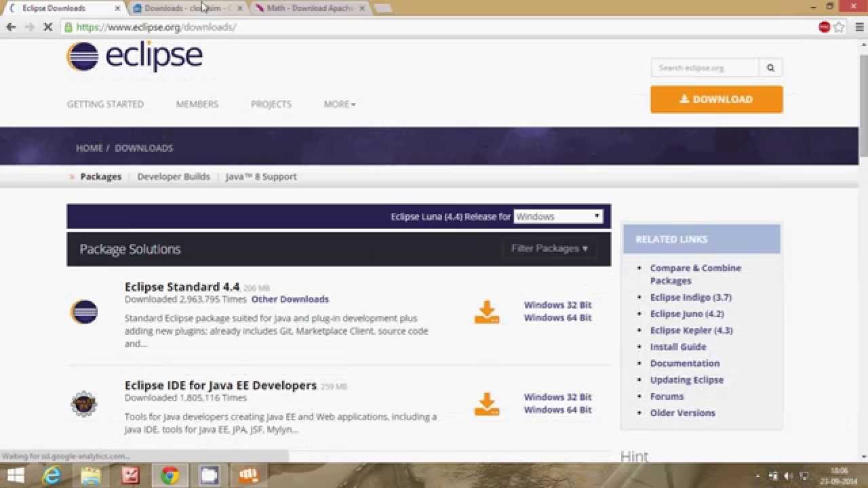Click the Eclipse logo in the header
868x488 pixels.
tap(135, 56)
